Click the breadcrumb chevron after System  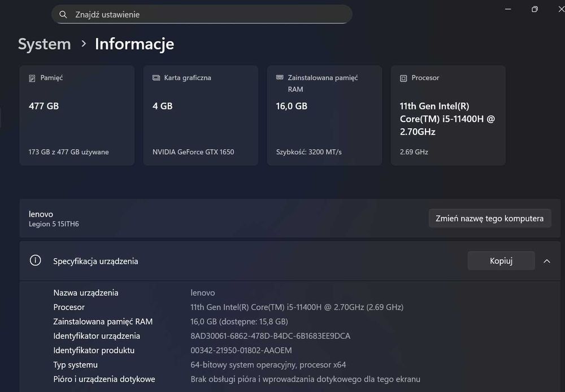pyautogui.click(x=84, y=43)
